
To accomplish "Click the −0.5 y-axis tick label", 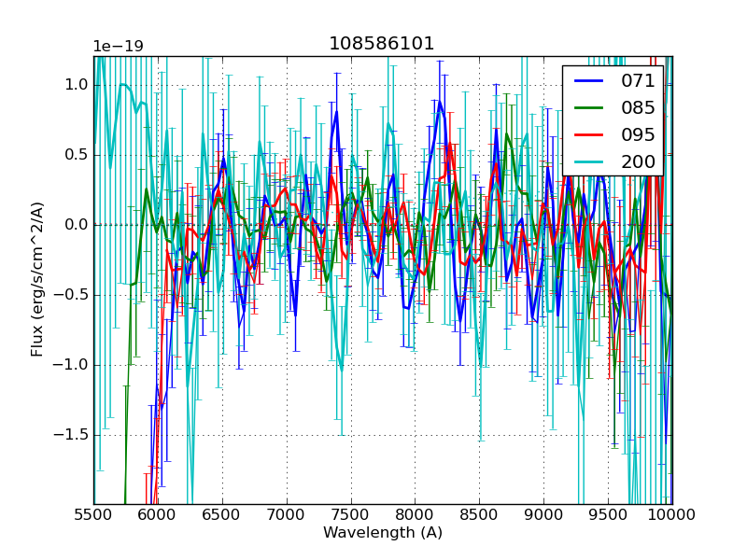I will click(73, 295).
